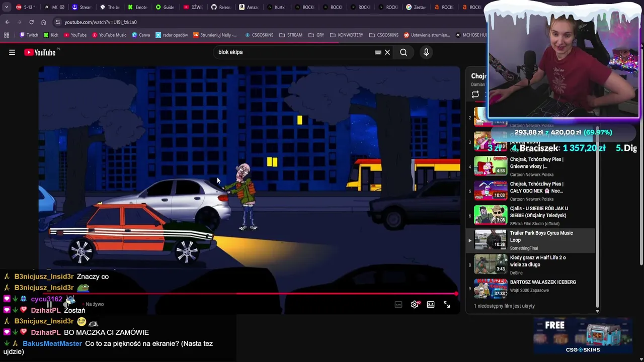Open thumbnail of Walaszek Iceberg 37:33 video
Viewport: 644px width, 362px height.
click(x=491, y=289)
